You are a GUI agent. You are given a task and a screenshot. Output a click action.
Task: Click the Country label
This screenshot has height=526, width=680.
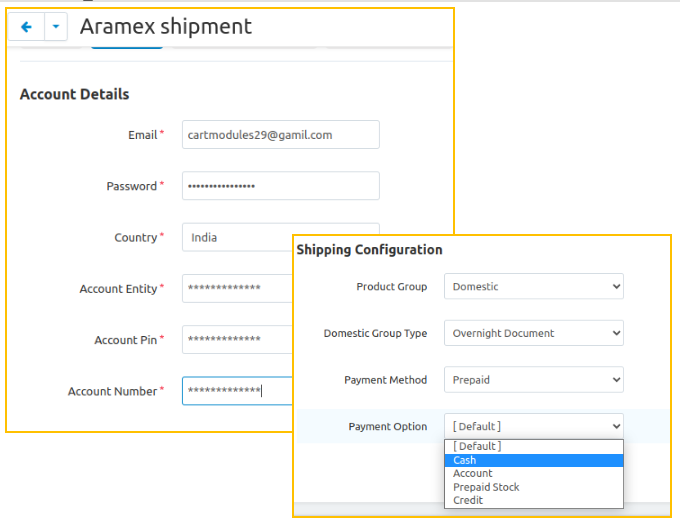pyautogui.click(x=136, y=238)
